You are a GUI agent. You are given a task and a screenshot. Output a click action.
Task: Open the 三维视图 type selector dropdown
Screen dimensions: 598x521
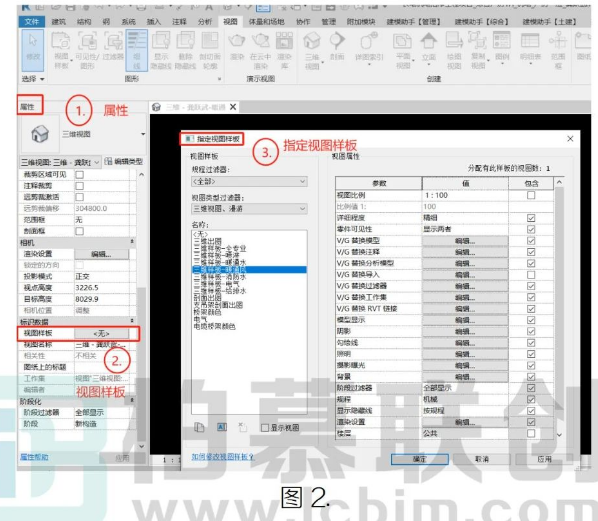click(143, 134)
